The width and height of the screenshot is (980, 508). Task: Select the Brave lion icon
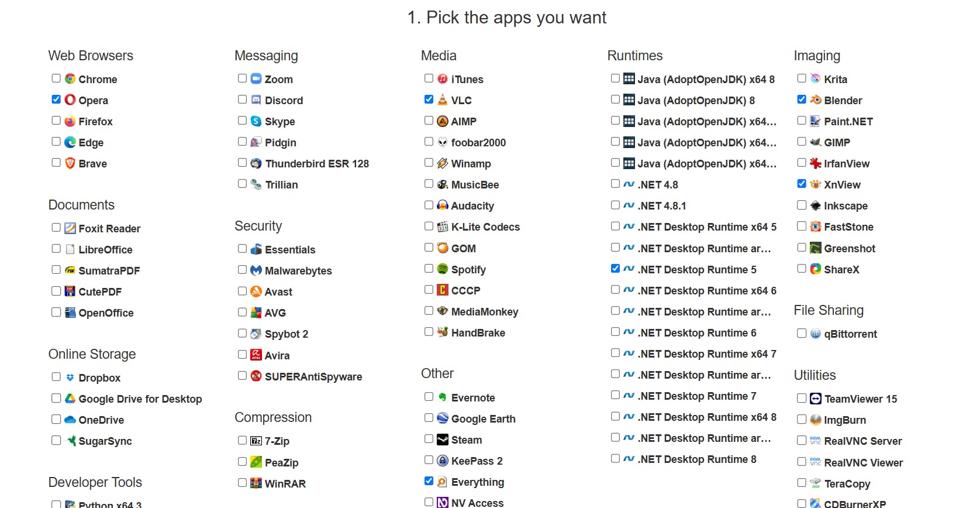click(70, 163)
